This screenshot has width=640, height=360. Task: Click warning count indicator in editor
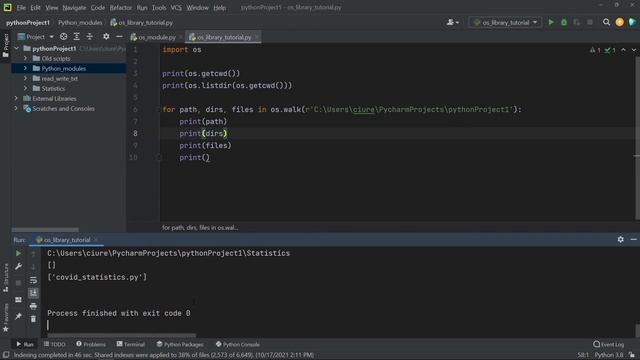tap(595, 50)
